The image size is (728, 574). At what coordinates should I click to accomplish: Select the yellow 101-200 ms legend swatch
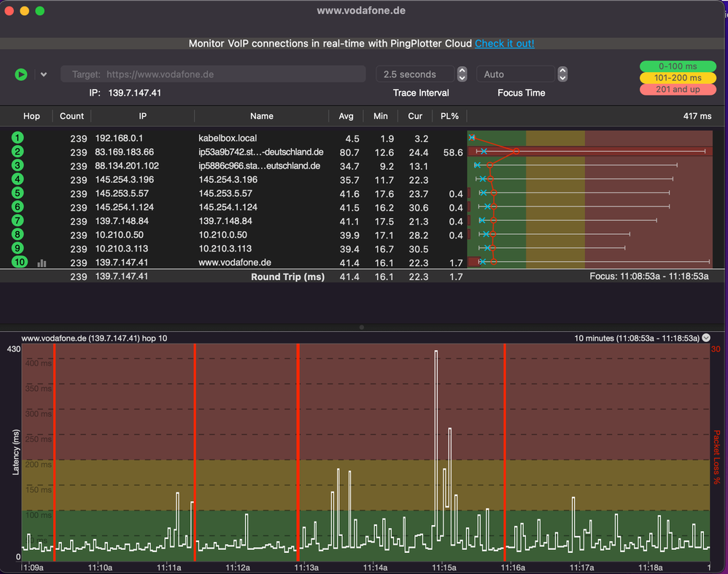678,78
